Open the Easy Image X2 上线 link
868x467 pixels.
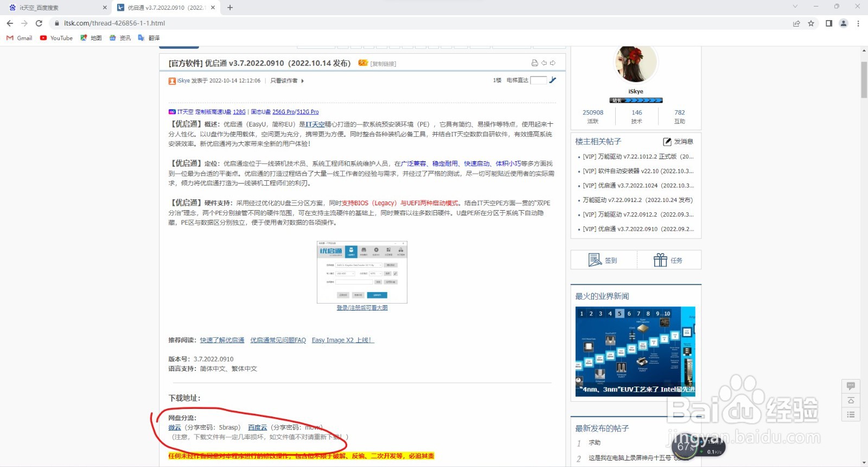[343, 340]
